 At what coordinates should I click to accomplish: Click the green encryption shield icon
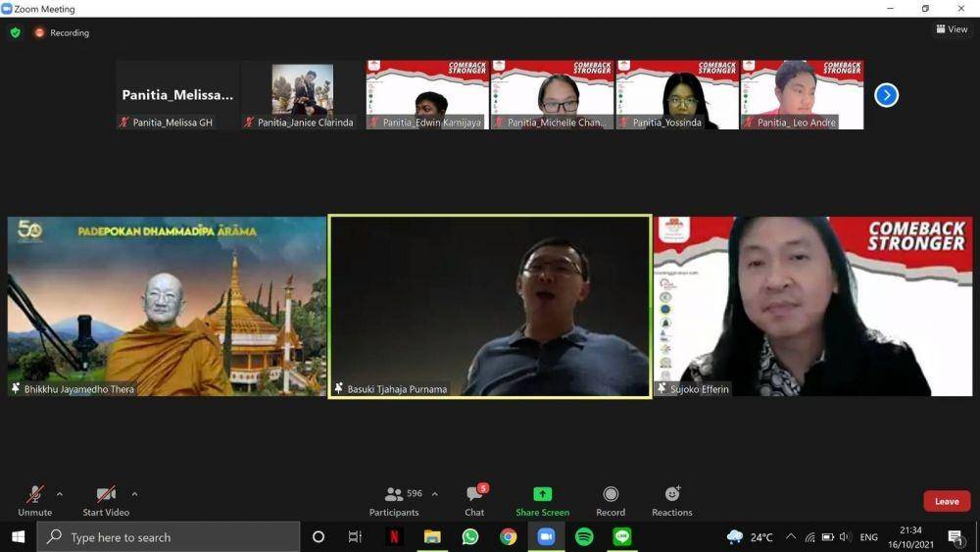pos(15,32)
